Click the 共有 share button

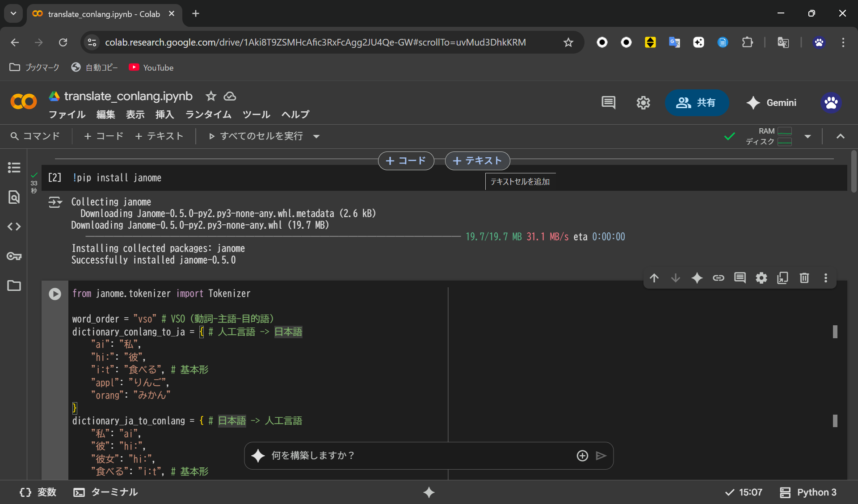click(x=697, y=103)
